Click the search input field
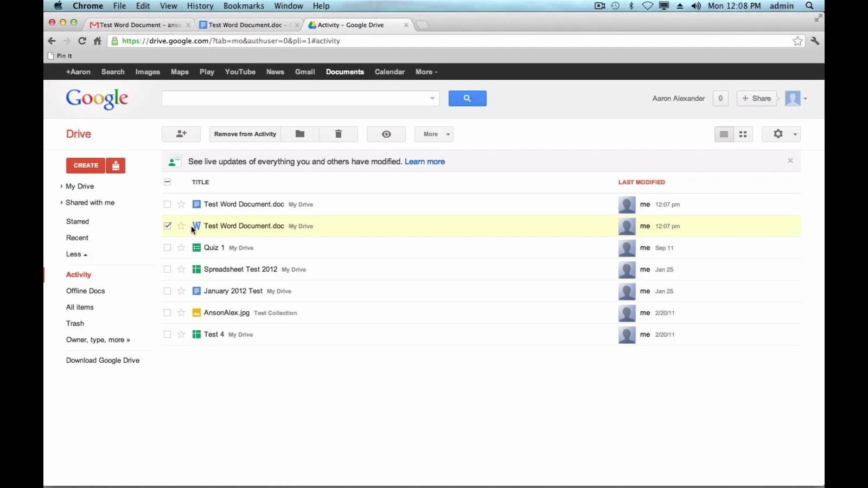This screenshot has height=488, width=868. (296, 98)
